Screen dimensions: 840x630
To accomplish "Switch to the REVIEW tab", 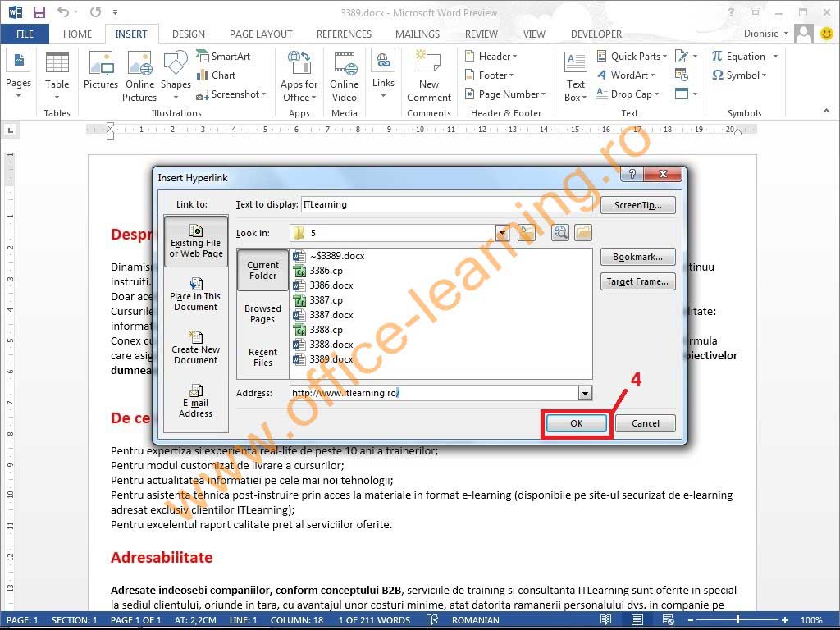I will point(481,34).
